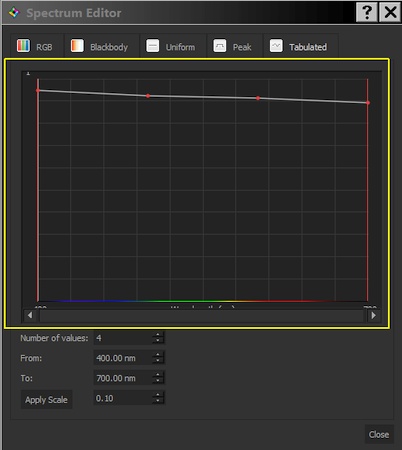Select the RGB spectrum tab

click(x=37, y=46)
